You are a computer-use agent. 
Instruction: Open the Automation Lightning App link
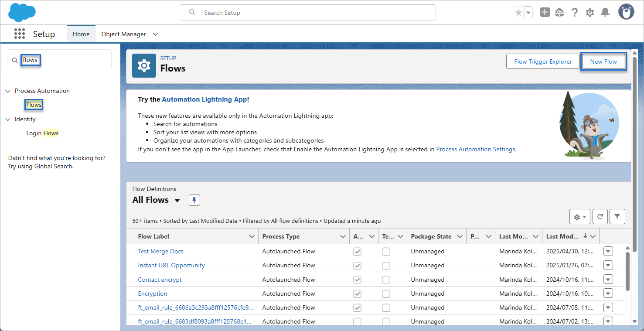point(204,99)
